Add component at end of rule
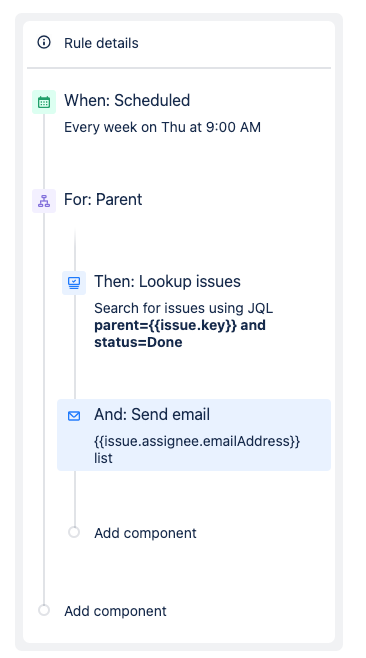 coord(115,611)
